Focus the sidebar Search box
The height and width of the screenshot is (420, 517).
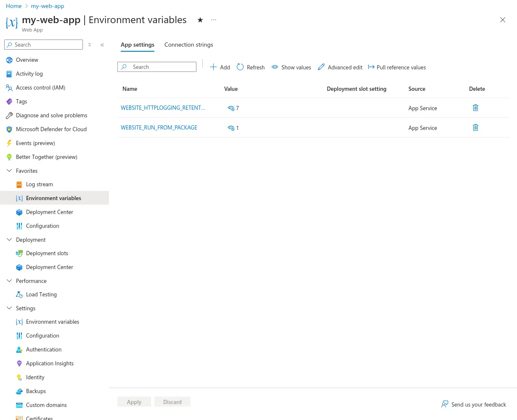coord(43,45)
